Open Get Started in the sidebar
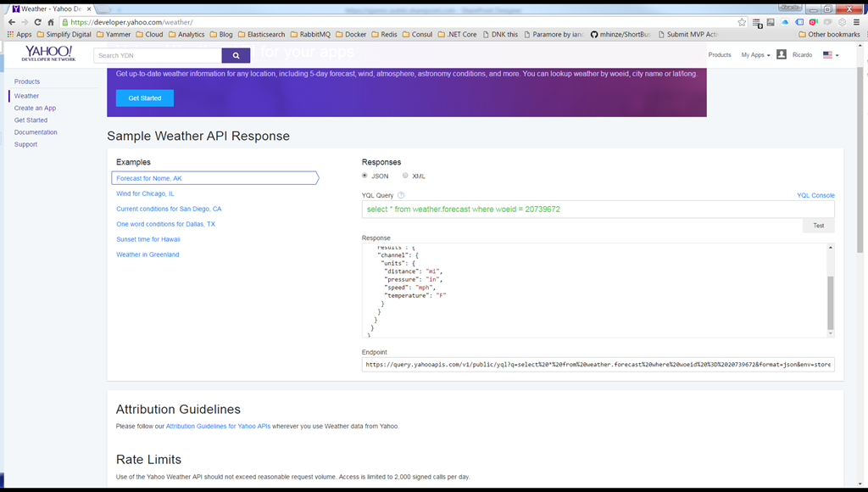 pyautogui.click(x=31, y=120)
